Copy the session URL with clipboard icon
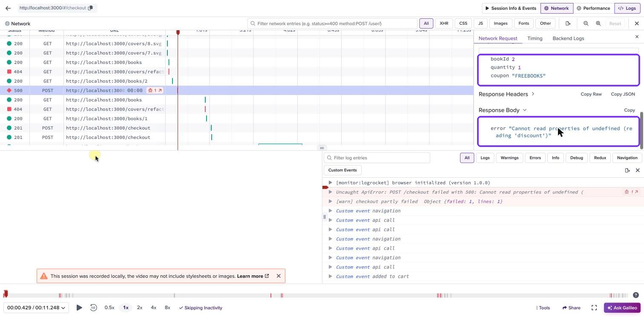 [90, 8]
